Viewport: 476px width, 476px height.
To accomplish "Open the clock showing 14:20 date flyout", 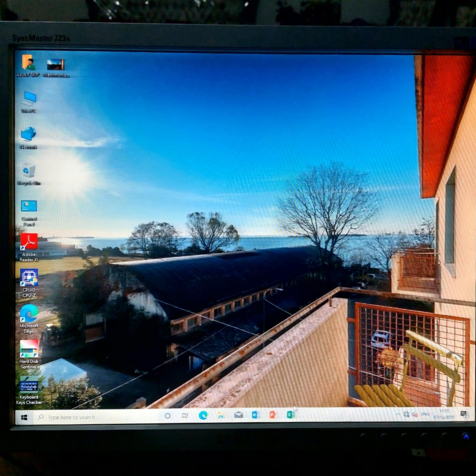I will (444, 414).
